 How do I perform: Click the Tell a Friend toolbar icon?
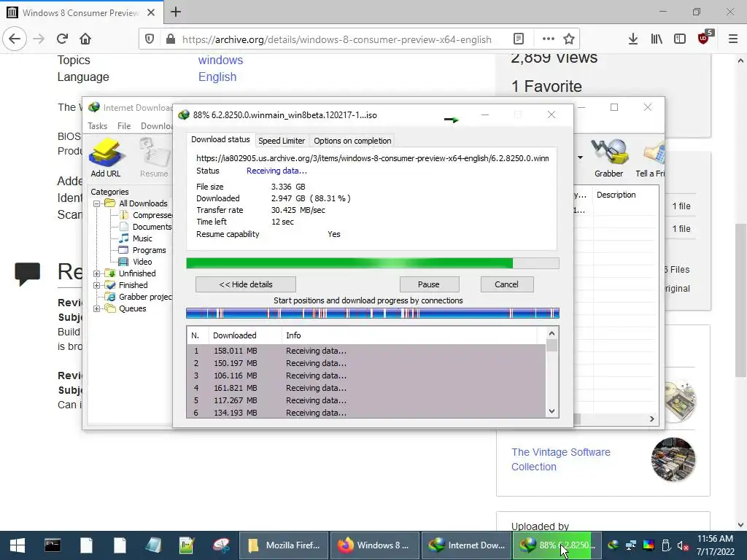pyautogui.click(x=651, y=157)
